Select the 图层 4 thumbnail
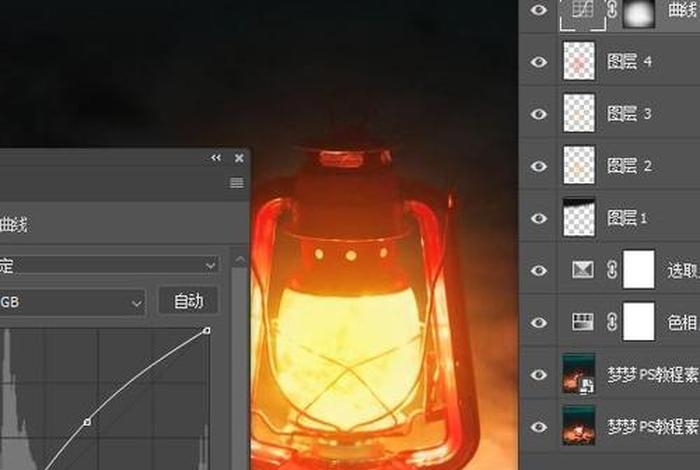Image resolution: width=700 pixels, height=470 pixels. coord(579,61)
